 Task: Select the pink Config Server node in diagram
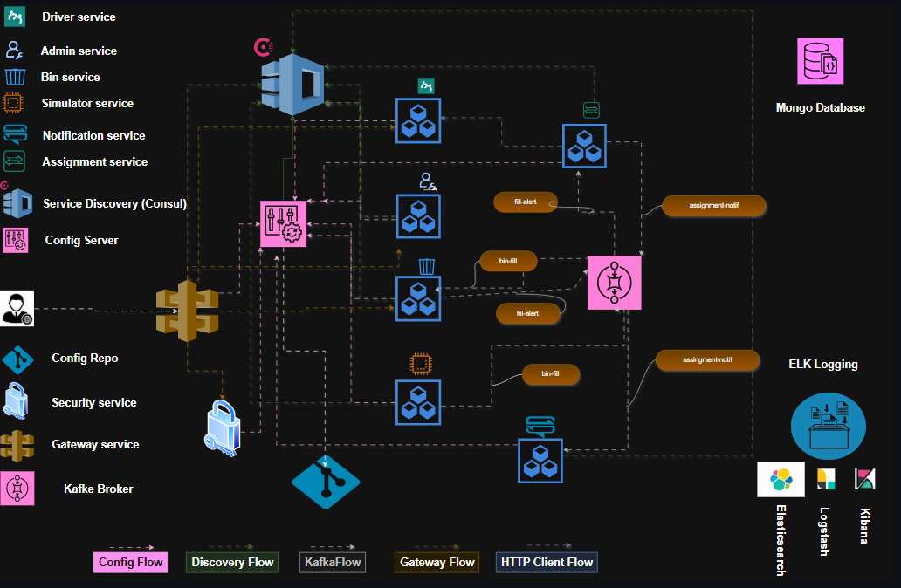pos(284,223)
